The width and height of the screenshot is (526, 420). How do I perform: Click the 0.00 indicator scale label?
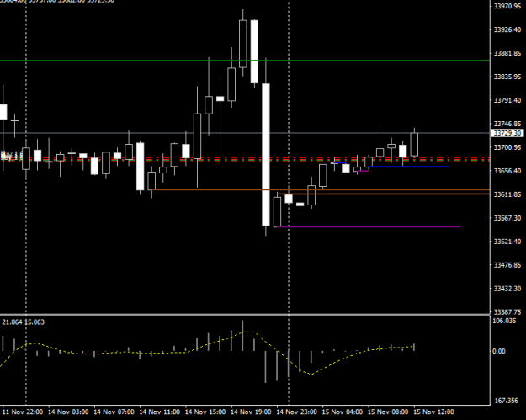pyautogui.click(x=499, y=351)
